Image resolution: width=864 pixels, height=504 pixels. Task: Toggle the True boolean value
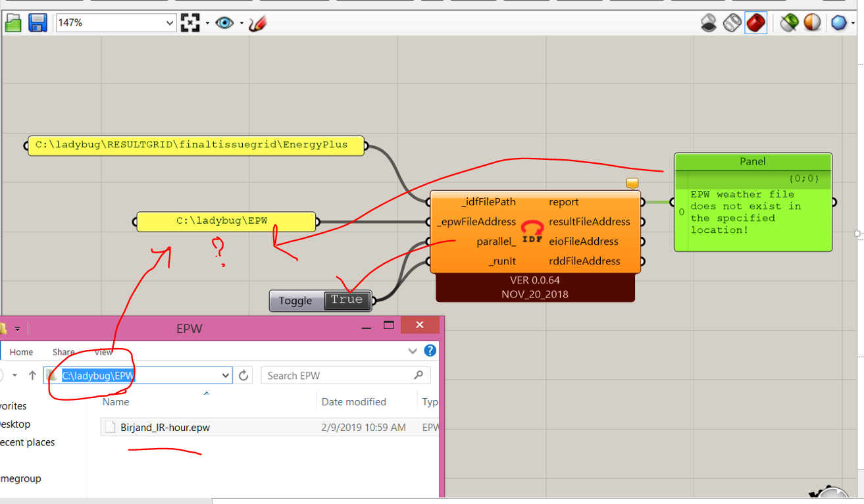(347, 300)
